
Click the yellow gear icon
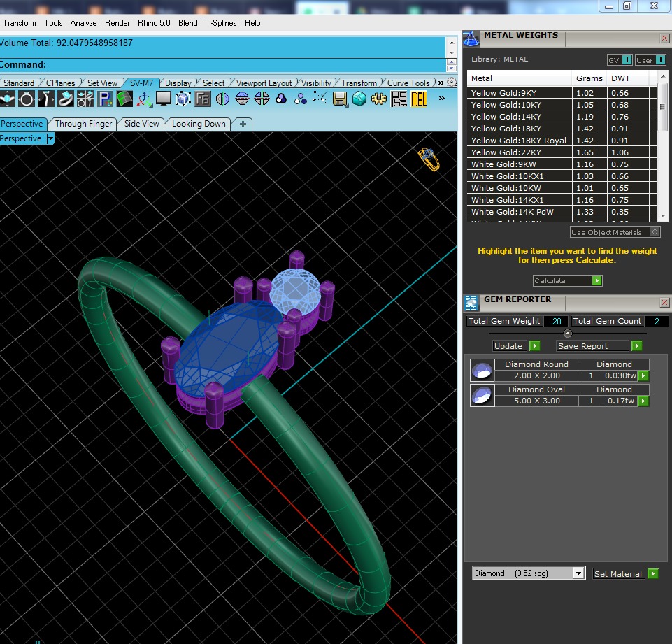[x=379, y=99]
